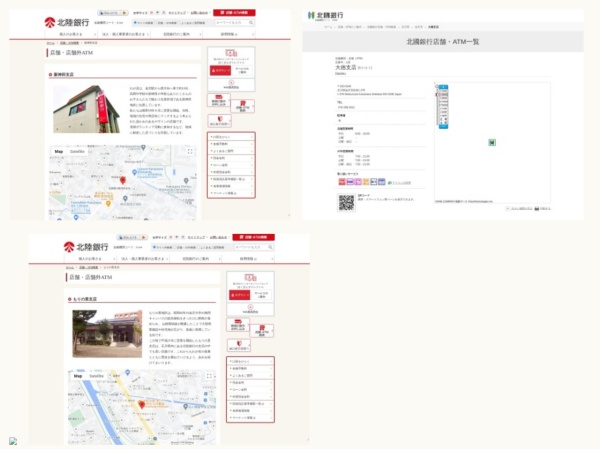Select FAQ search radio on Morinosato page
The image size is (600, 450).
tap(198, 247)
